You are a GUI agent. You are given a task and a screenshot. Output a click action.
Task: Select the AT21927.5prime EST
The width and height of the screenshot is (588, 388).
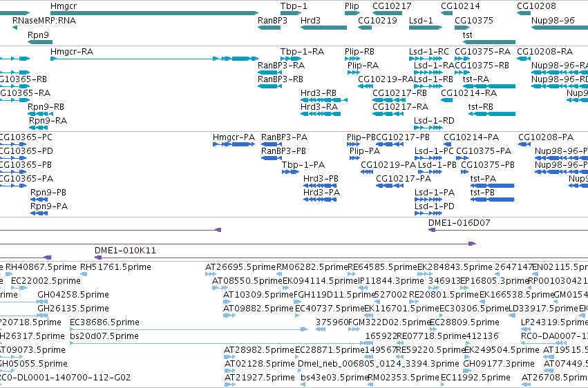(230, 385)
